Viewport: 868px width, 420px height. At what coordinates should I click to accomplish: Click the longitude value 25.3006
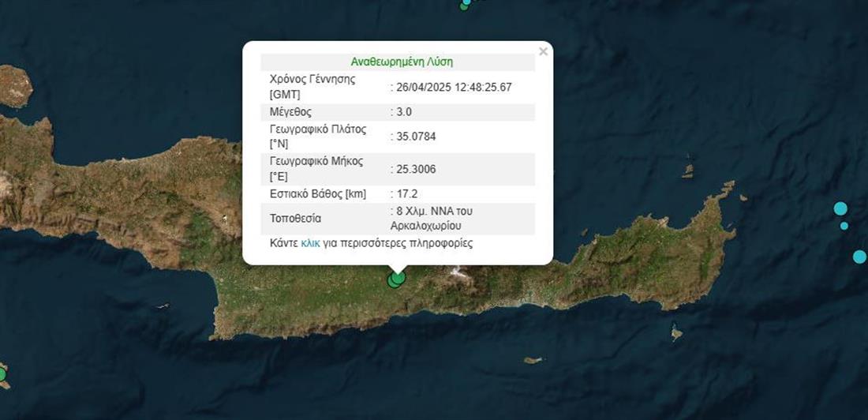tap(416, 169)
